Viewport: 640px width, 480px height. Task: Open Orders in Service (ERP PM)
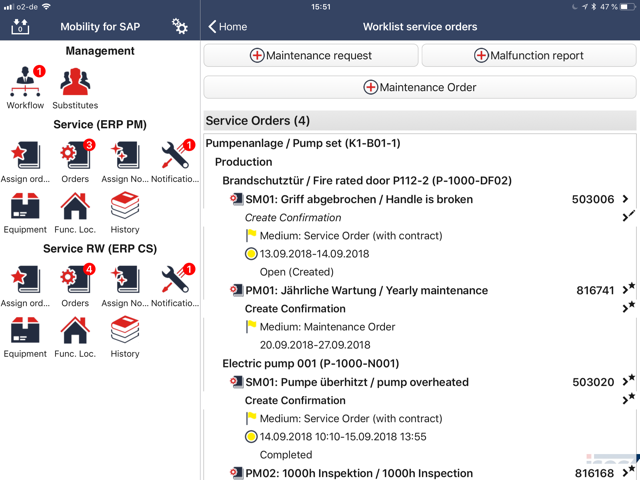tap(75, 162)
